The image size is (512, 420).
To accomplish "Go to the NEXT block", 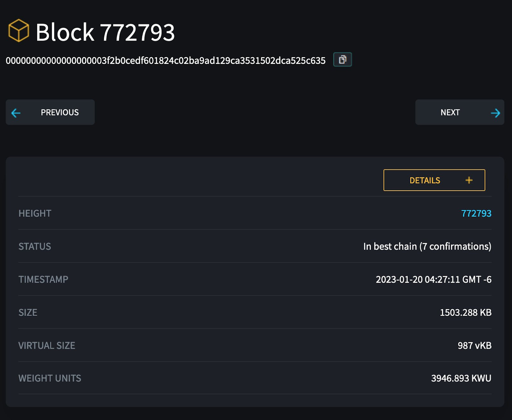I will 460,112.
